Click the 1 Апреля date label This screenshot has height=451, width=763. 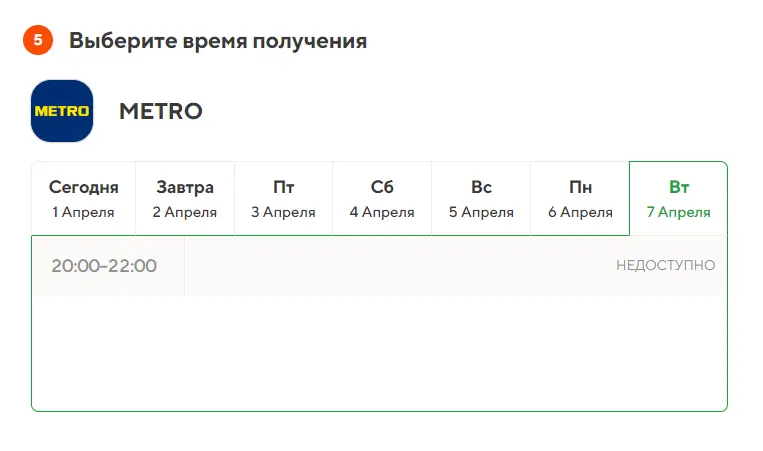coord(83,212)
